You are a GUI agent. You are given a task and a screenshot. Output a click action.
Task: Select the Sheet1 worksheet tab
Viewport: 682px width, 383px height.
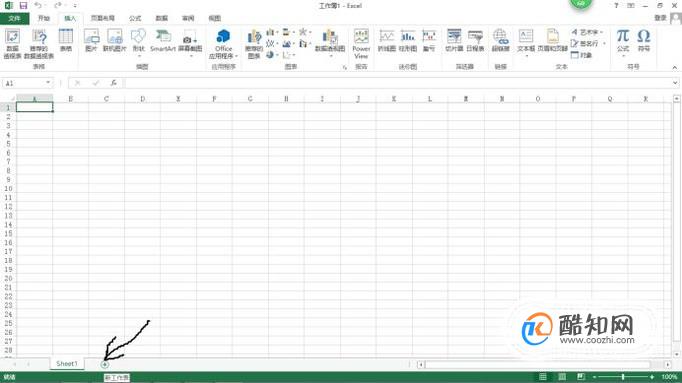[x=67, y=363]
